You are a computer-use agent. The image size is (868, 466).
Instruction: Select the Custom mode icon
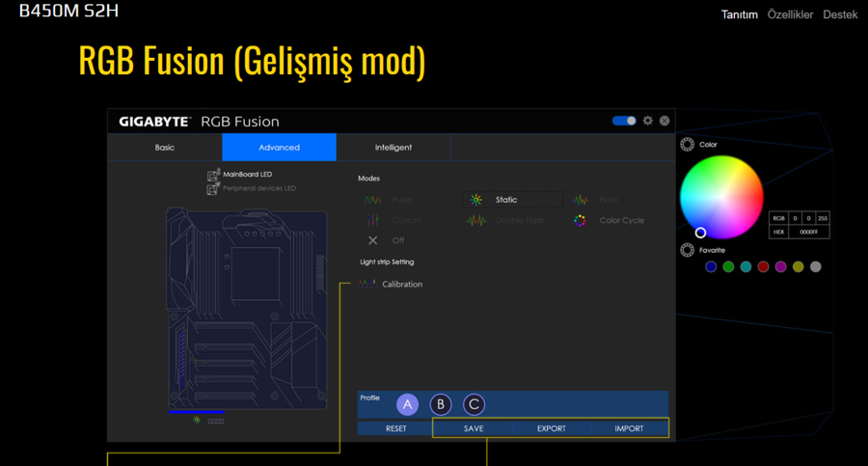(x=373, y=220)
